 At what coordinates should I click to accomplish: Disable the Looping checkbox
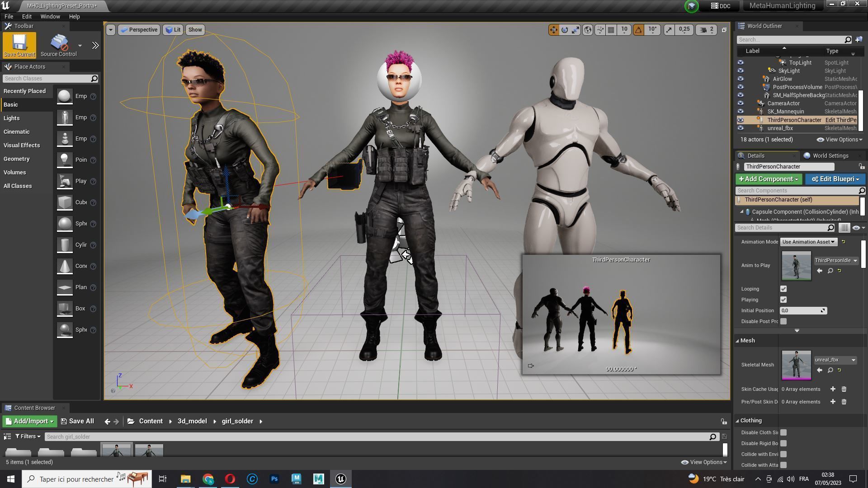point(783,288)
